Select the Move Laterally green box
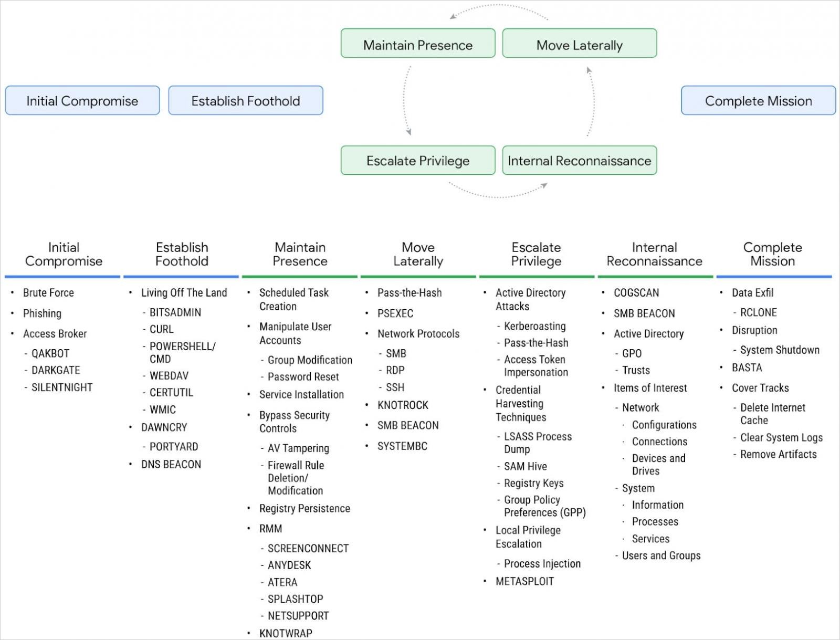Screen dimensions: 840x640 click(x=580, y=44)
